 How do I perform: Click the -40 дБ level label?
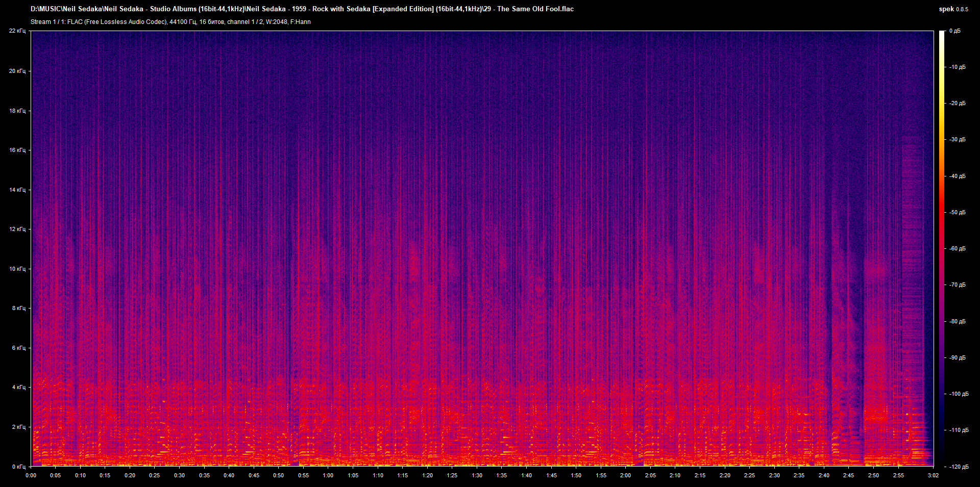957,176
